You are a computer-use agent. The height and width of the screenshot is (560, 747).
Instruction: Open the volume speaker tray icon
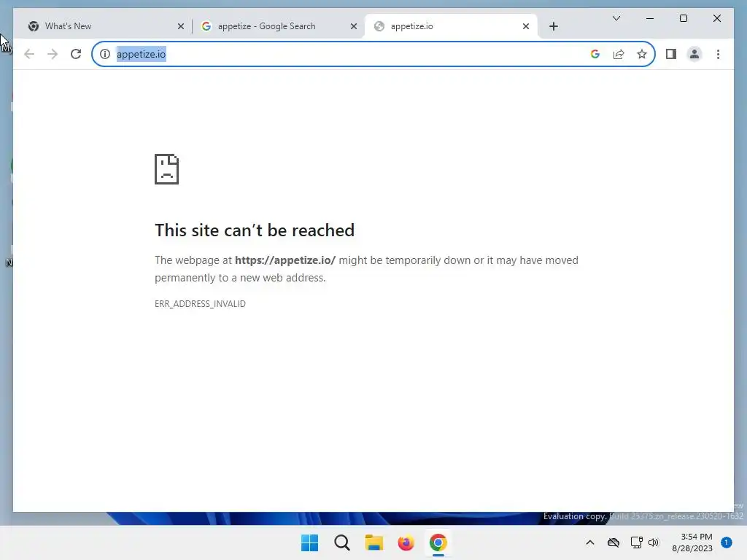pos(654,542)
